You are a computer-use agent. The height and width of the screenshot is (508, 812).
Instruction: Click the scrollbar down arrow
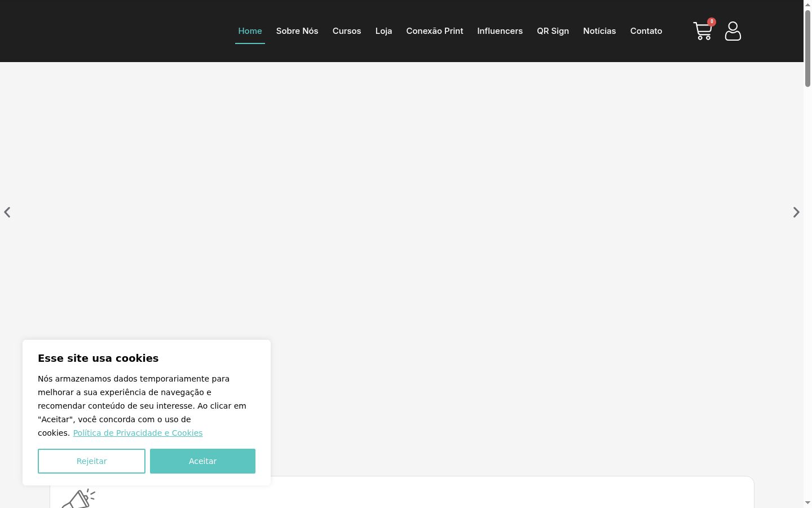pyautogui.click(x=807, y=503)
